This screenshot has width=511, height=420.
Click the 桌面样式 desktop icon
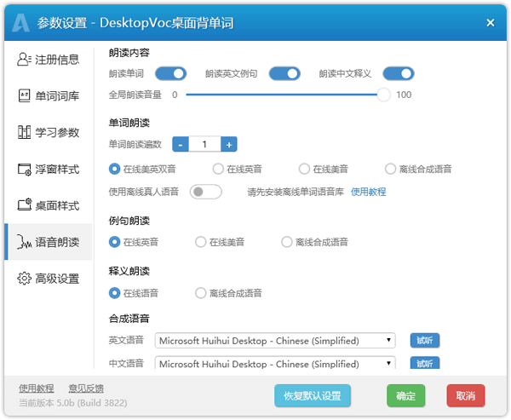pyautogui.click(x=24, y=205)
